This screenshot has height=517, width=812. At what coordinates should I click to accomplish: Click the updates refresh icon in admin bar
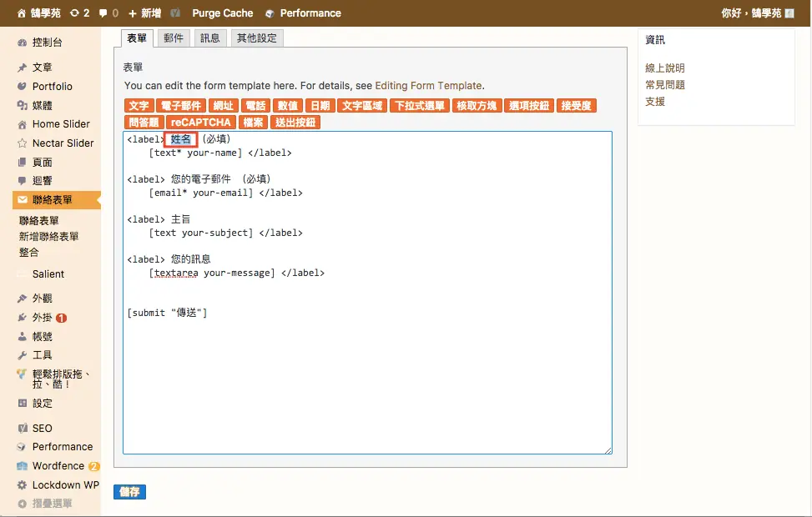pos(74,13)
